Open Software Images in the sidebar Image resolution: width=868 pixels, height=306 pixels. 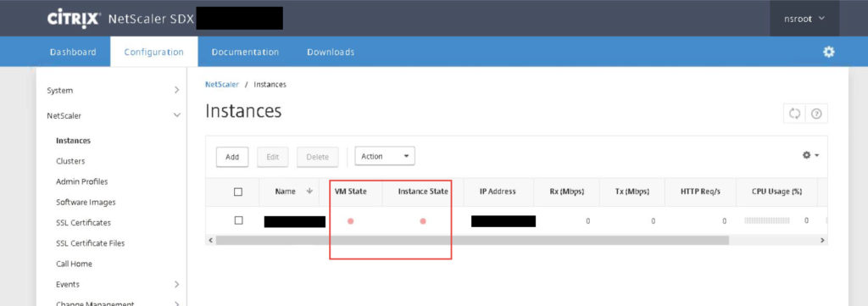pyautogui.click(x=86, y=203)
